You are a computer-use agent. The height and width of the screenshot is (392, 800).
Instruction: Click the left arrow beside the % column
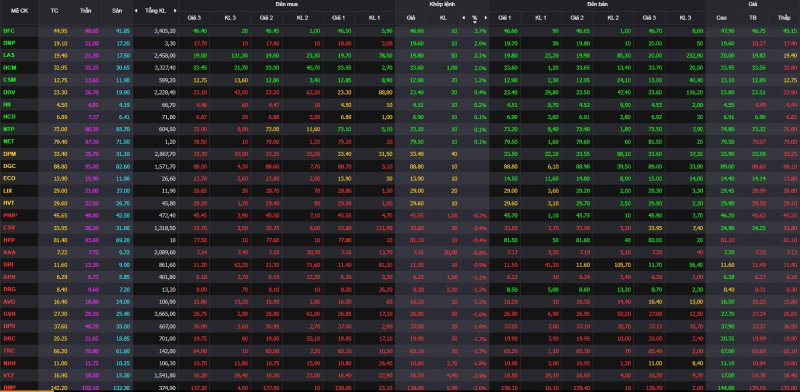pyautogui.click(x=464, y=17)
